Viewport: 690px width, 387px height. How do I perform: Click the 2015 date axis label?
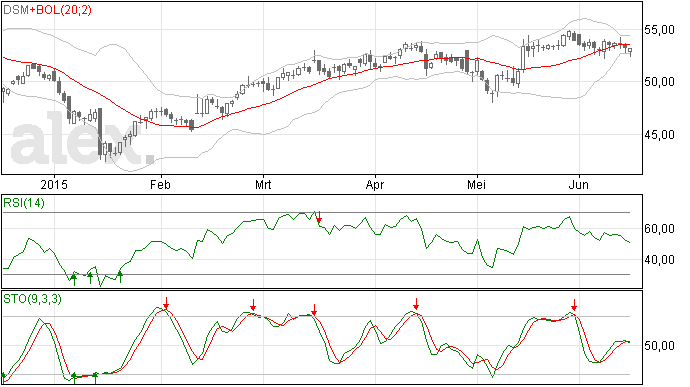(54, 184)
